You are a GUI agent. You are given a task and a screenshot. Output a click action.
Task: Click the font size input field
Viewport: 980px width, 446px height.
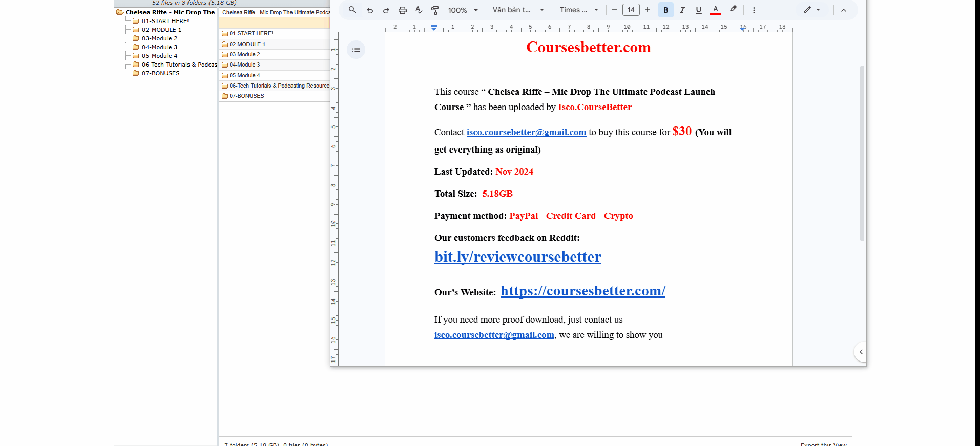tap(631, 10)
